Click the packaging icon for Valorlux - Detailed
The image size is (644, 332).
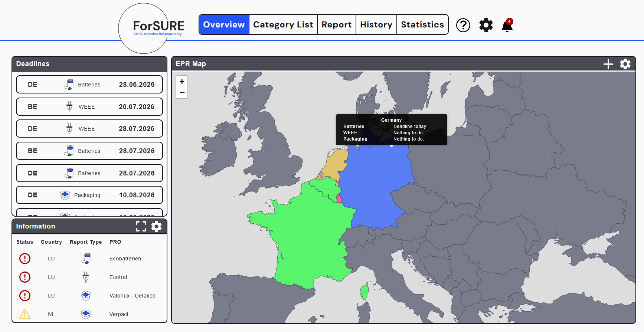click(x=86, y=296)
